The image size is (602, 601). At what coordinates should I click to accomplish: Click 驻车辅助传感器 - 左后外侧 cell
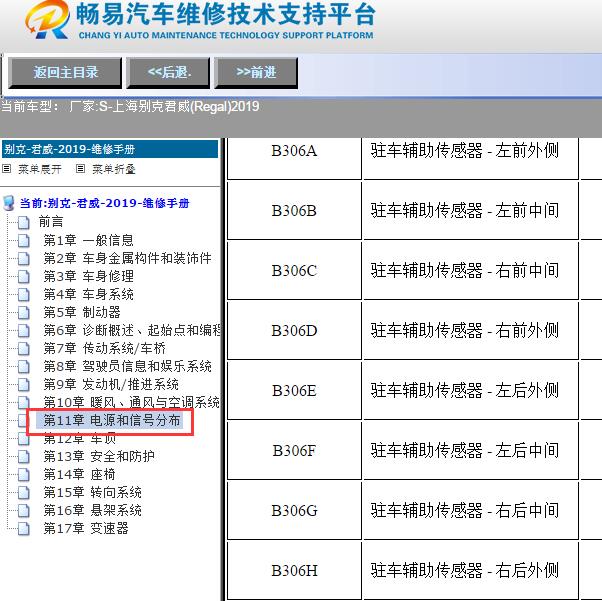click(x=471, y=390)
